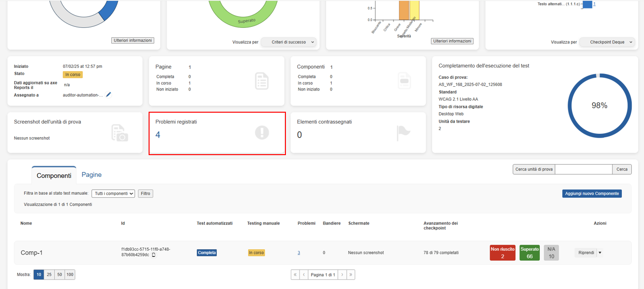
Task: Expand the Tutti i componenti filter dropdown
Action: pos(113,193)
